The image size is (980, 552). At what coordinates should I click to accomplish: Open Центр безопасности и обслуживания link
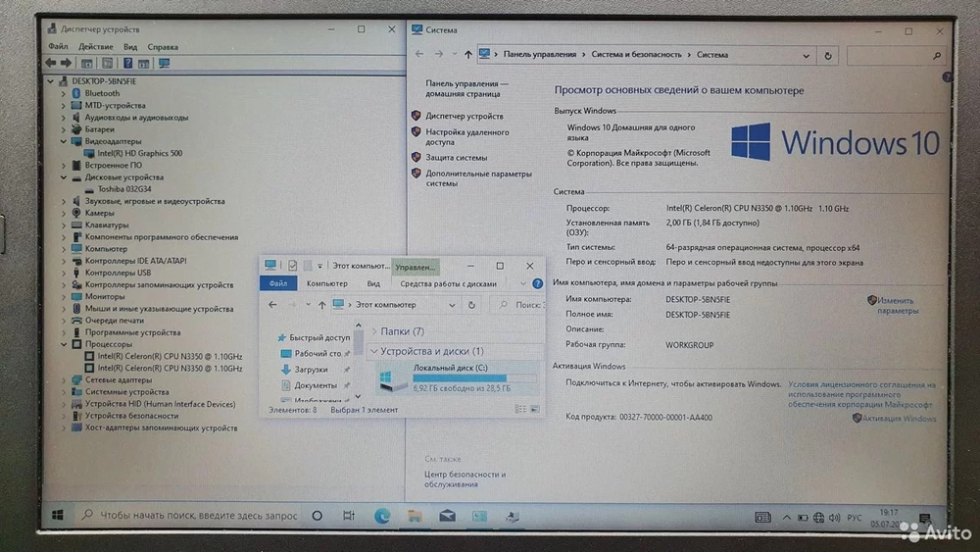click(x=465, y=478)
